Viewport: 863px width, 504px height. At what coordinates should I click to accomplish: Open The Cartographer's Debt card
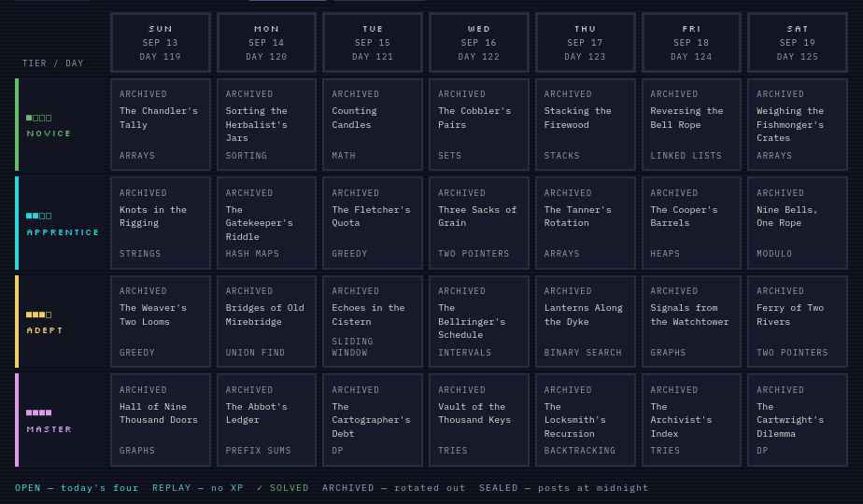tap(373, 420)
